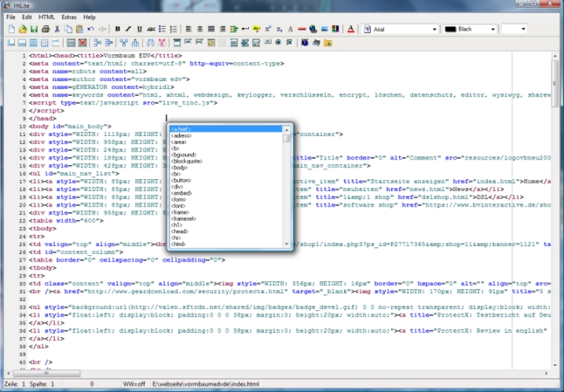Click the New document icon
This screenshot has width=564, height=392.
pos(11,29)
